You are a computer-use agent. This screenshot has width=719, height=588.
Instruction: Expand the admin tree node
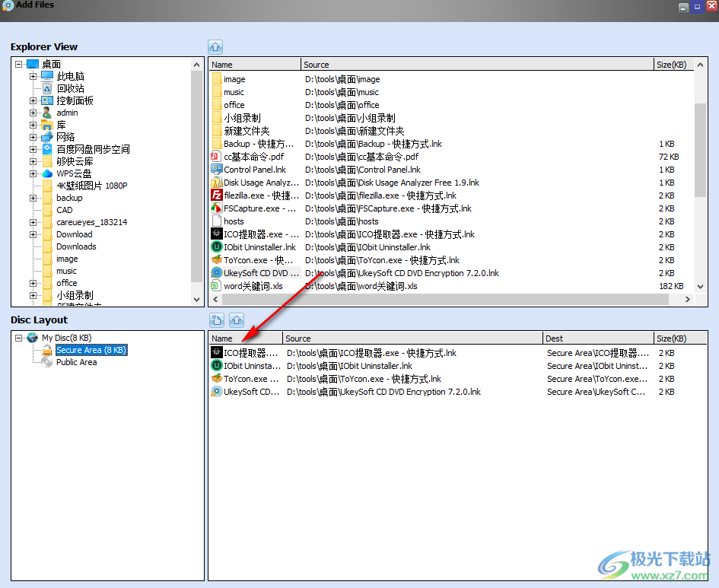click(x=33, y=113)
